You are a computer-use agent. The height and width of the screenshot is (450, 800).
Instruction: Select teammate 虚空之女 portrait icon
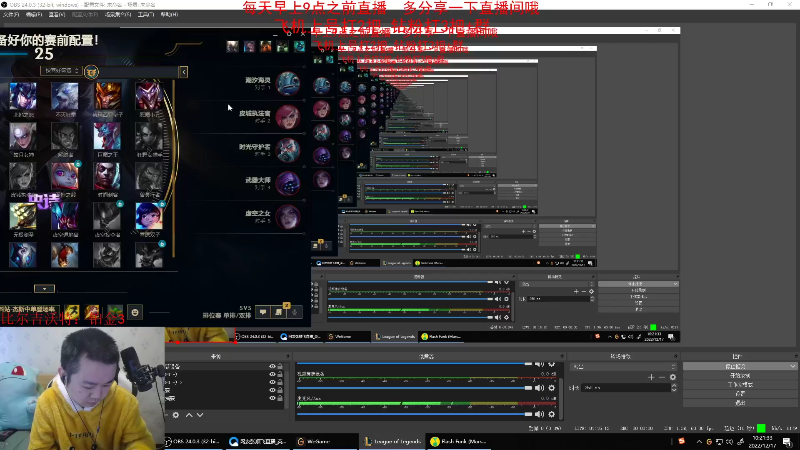(288, 216)
